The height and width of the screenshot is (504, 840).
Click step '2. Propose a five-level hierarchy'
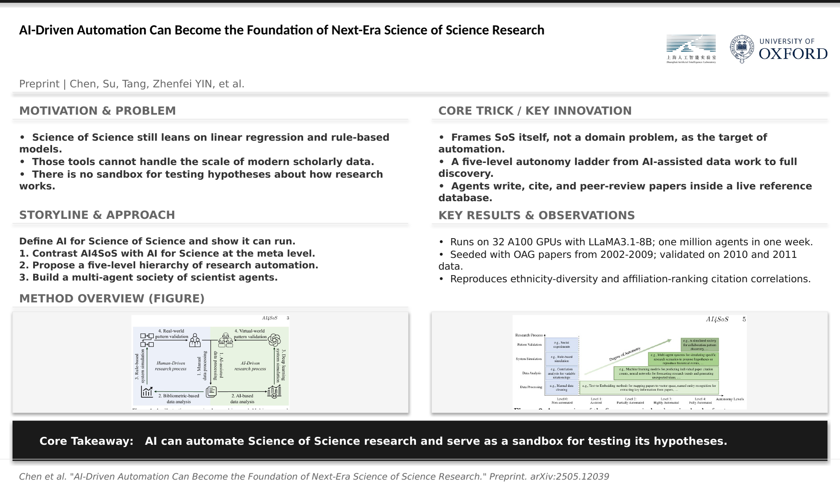[x=169, y=265]
